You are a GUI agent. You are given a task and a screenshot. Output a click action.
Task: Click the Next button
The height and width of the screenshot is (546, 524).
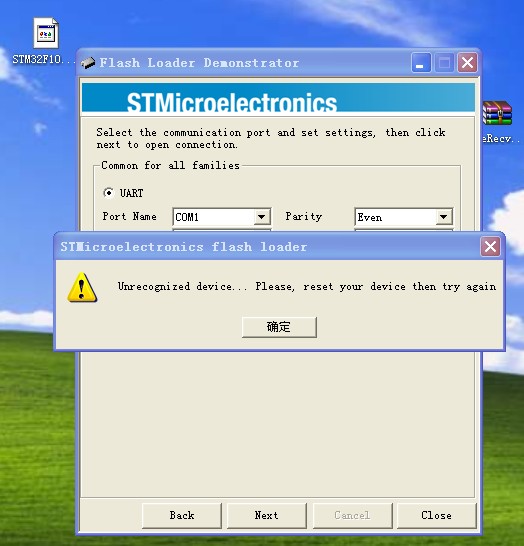267,515
